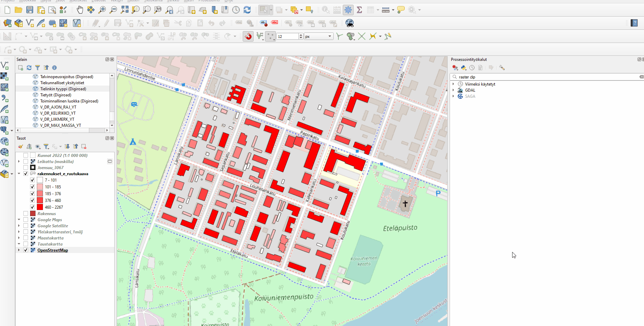Expand the Google Satellite layer tree

pyautogui.click(x=19, y=226)
